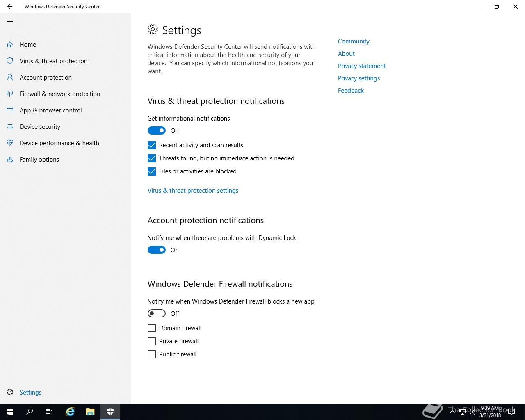Open the Privacy settings link

coord(359,78)
